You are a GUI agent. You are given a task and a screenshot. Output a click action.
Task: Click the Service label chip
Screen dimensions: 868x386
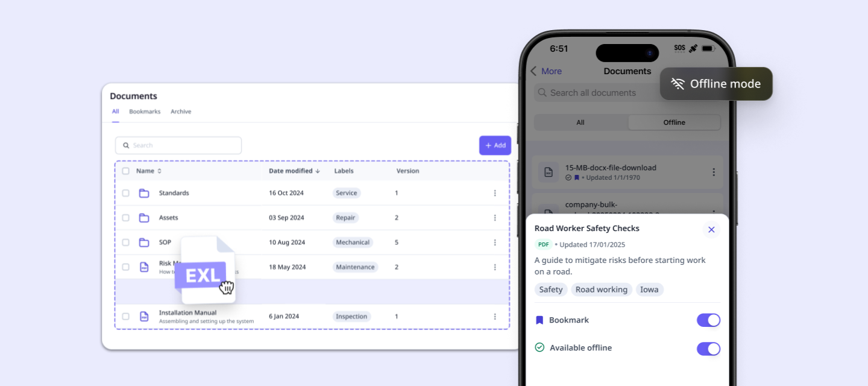click(347, 193)
